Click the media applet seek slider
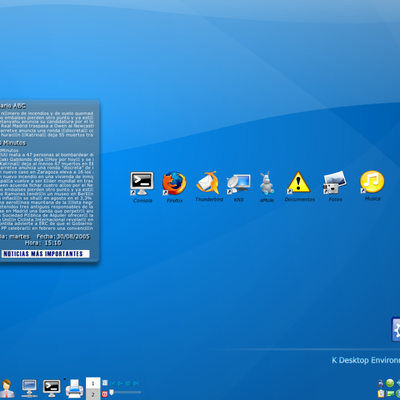The width and height of the screenshot is (400, 400). 125,392
